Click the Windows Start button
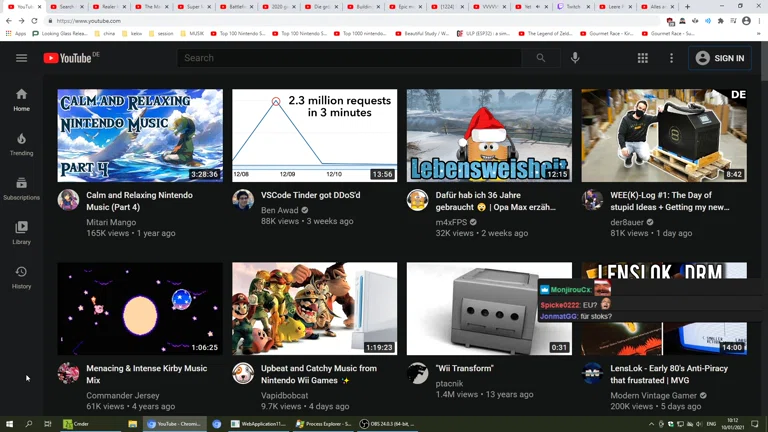This screenshot has height=432, width=768. click(9, 424)
